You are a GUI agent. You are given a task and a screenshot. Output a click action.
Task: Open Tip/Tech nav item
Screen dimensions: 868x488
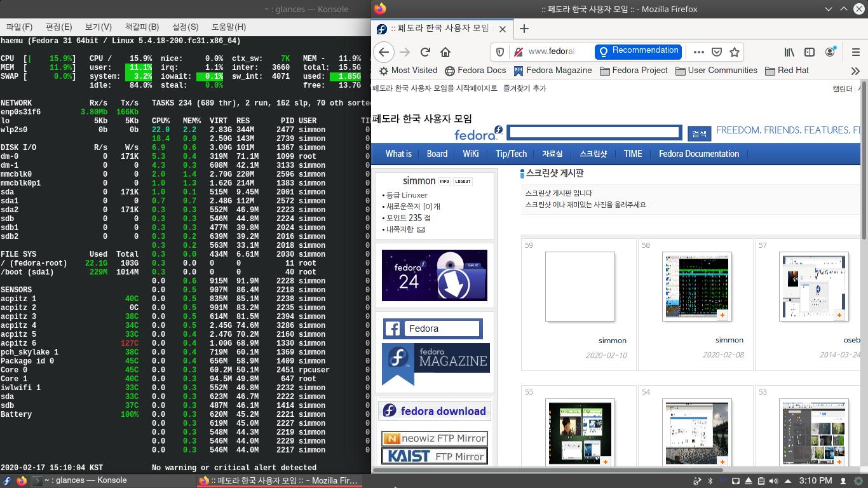point(511,154)
